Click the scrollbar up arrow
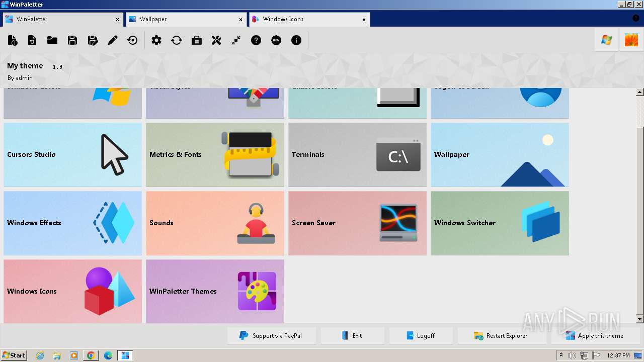This screenshot has width=644, height=362. (x=640, y=92)
